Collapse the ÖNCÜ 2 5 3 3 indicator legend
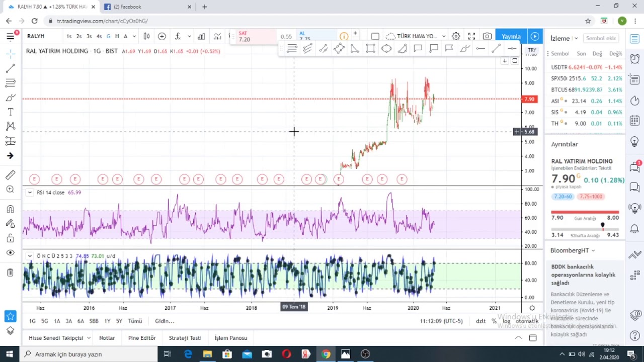Viewport: 644px width, 362px height. pyautogui.click(x=30, y=256)
